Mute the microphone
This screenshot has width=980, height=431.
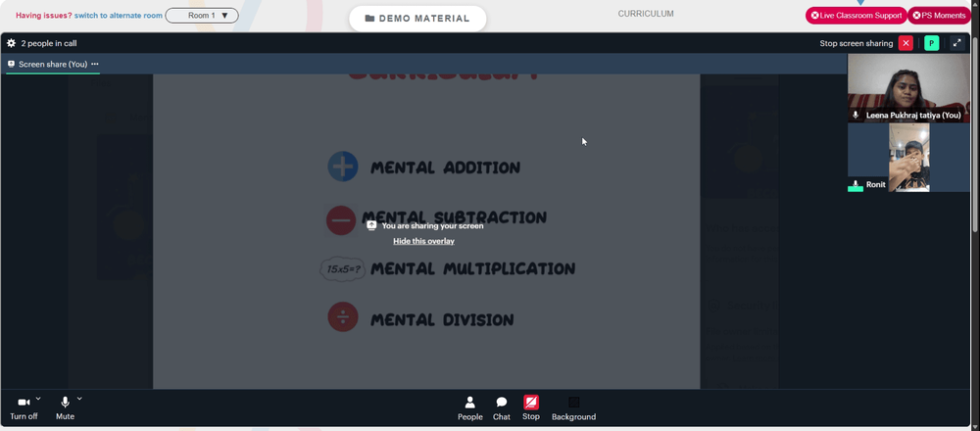(65, 407)
